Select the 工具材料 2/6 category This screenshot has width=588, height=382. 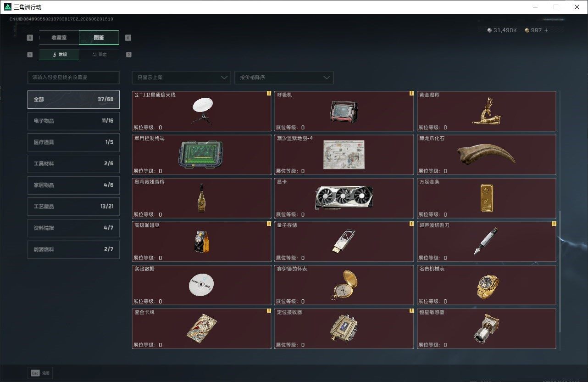pyautogui.click(x=73, y=163)
